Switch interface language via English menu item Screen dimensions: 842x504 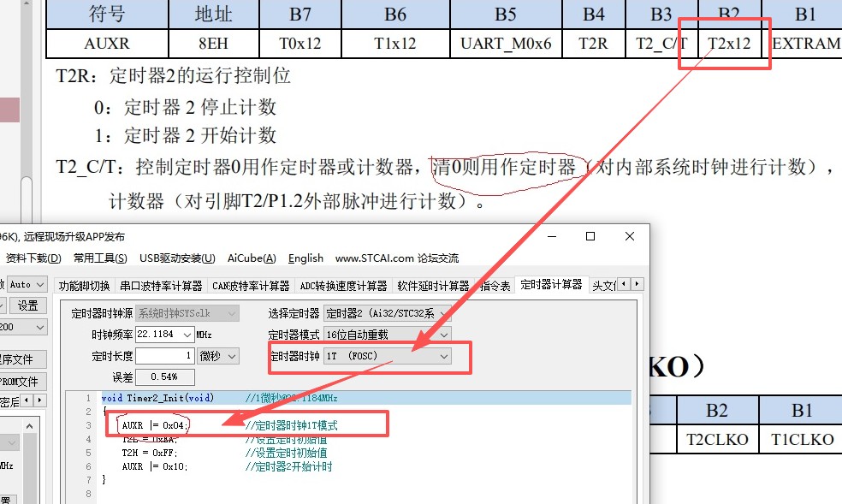305,258
